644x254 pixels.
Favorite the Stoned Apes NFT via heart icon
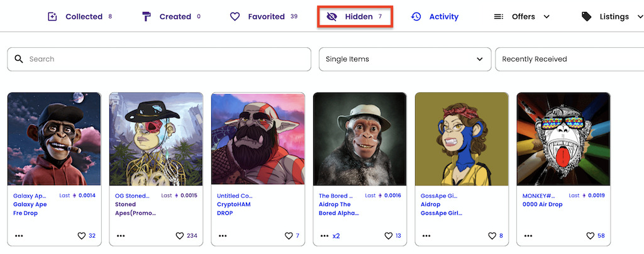click(x=180, y=236)
